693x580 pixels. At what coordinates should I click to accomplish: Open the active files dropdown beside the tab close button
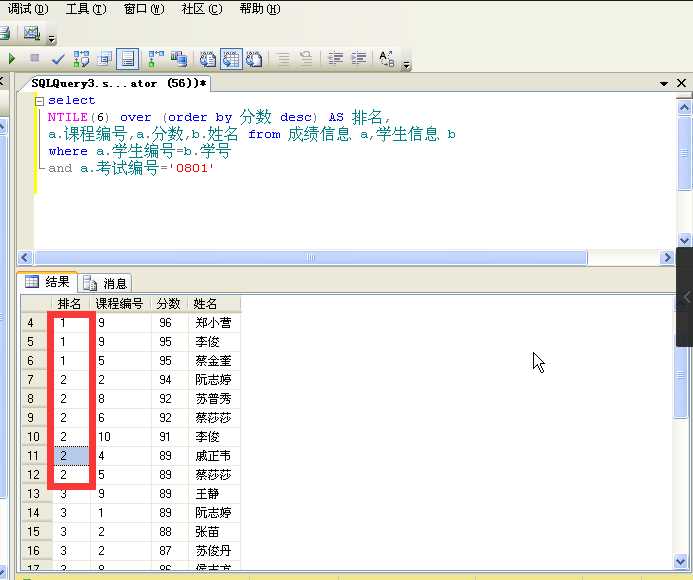[663, 84]
